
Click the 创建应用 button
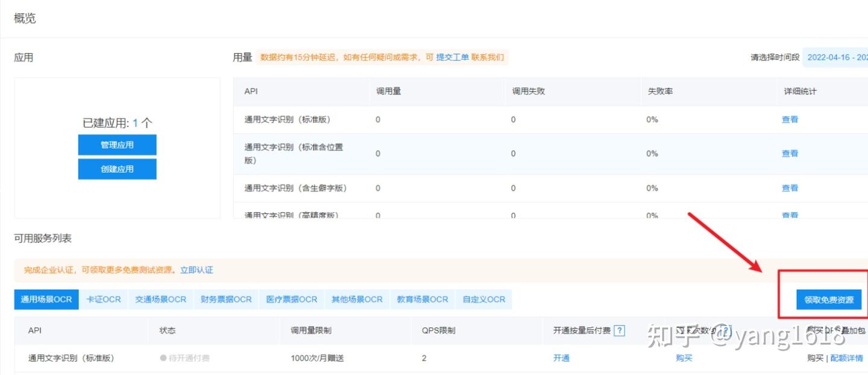117,169
